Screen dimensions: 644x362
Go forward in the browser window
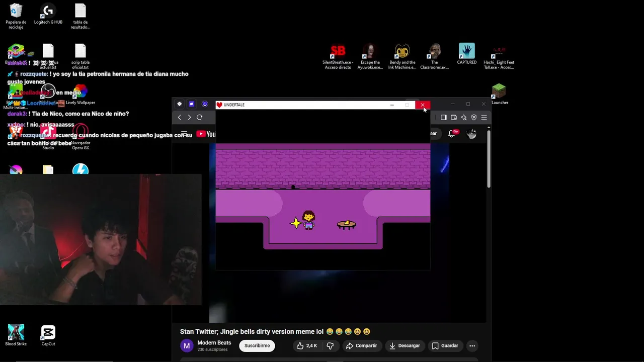189,117
